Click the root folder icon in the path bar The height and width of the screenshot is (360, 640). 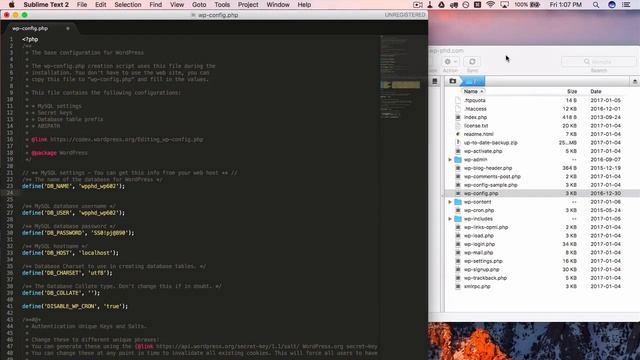point(453,81)
